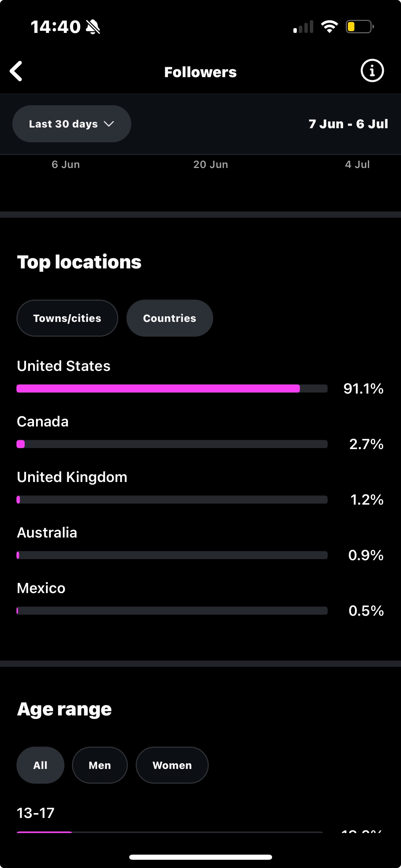Tap the Wi-Fi status icon
This screenshot has width=401, height=868.
[x=329, y=27]
